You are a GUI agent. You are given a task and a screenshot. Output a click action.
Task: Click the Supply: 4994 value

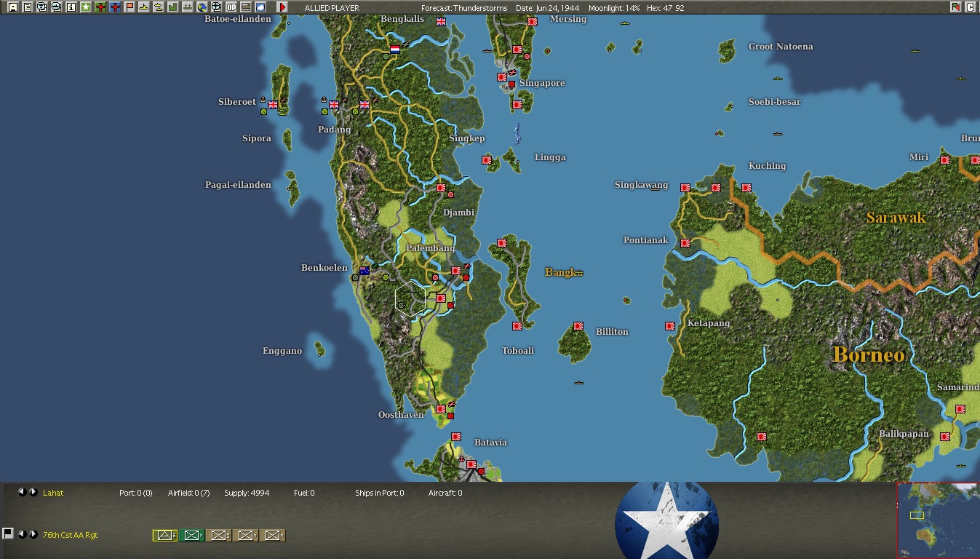(247, 493)
